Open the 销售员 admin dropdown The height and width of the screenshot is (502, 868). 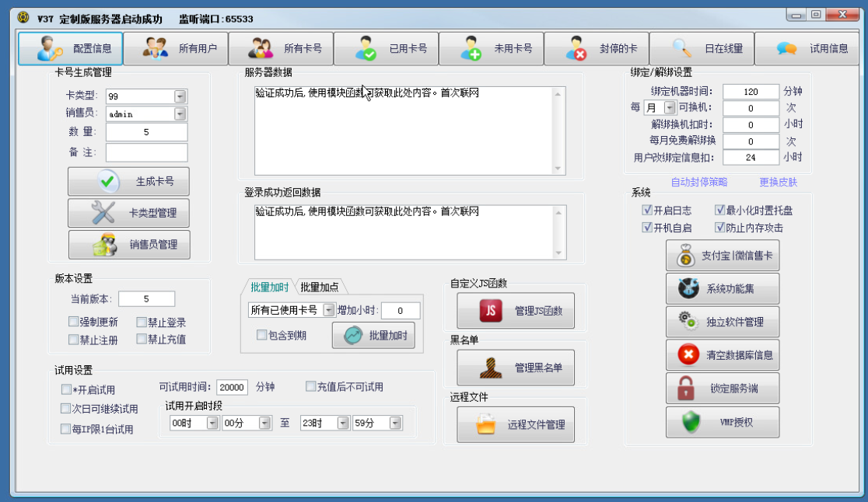[x=180, y=114]
